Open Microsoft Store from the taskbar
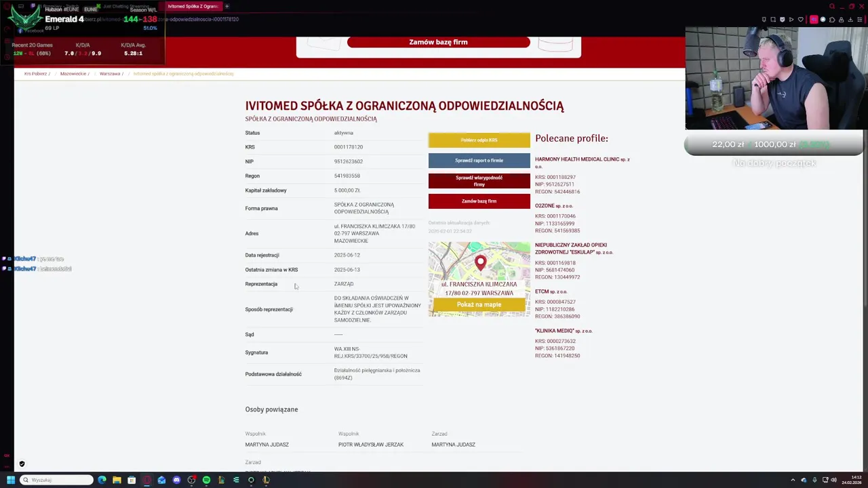 pyautogui.click(x=132, y=480)
